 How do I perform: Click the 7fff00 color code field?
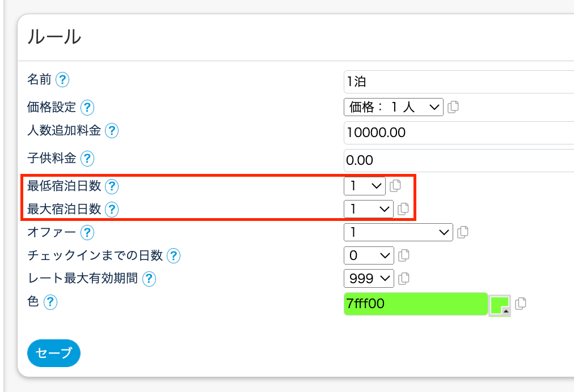[415, 304]
